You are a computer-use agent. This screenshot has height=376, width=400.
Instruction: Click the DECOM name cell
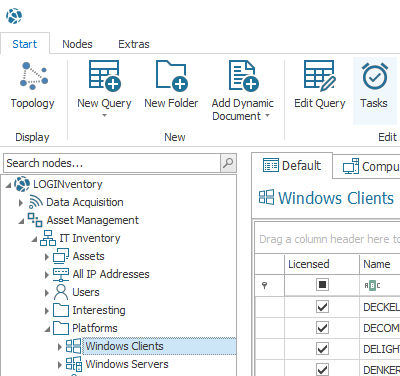pos(380,328)
